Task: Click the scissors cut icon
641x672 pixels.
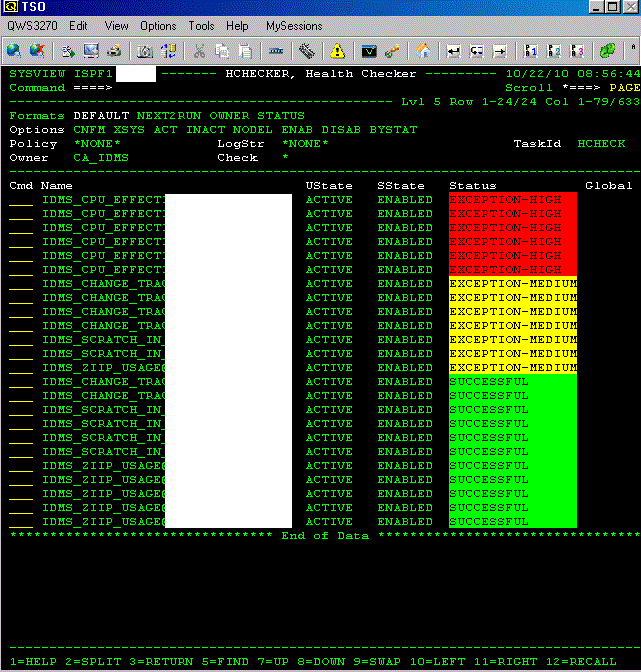Action: pyautogui.click(x=199, y=50)
